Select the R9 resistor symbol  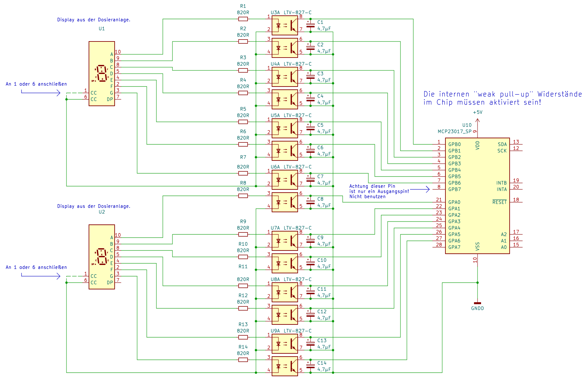tap(243, 234)
